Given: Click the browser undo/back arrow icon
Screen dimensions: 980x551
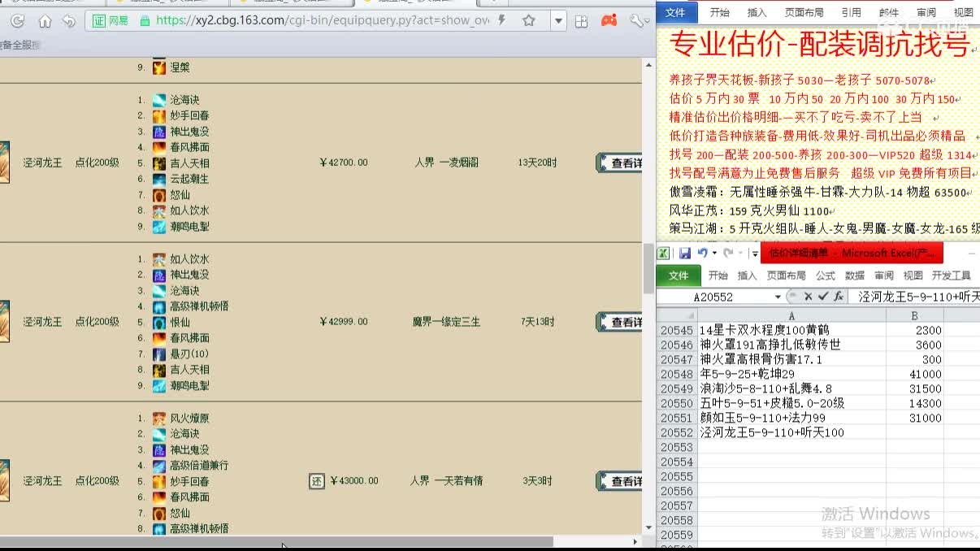Looking at the screenshot, I should [69, 21].
